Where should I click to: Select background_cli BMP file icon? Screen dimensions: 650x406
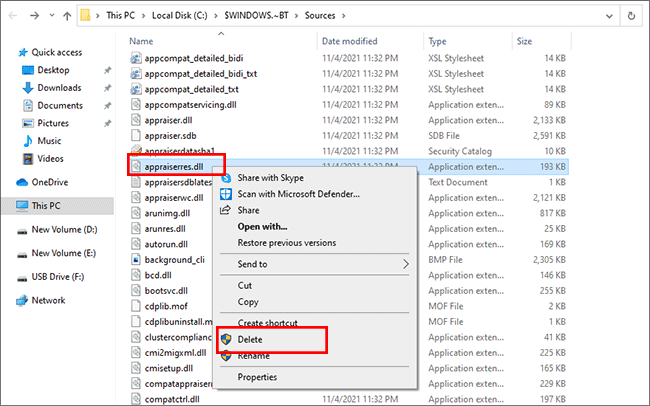136,260
